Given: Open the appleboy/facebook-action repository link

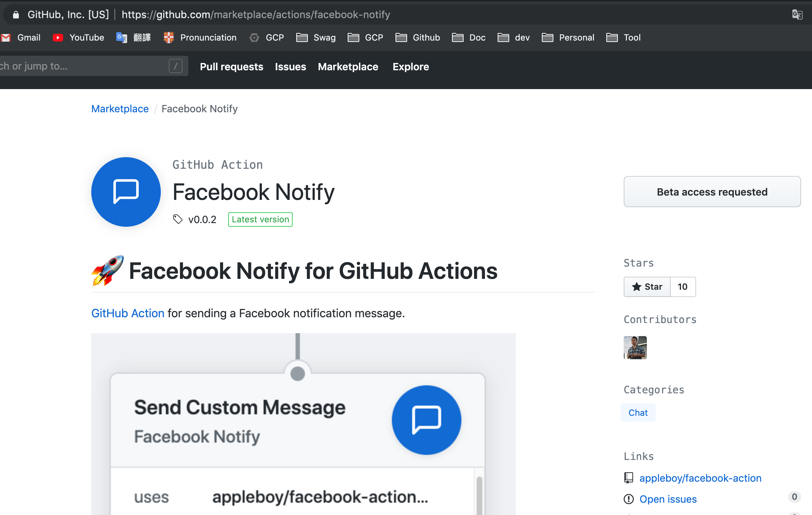Looking at the screenshot, I should point(700,478).
